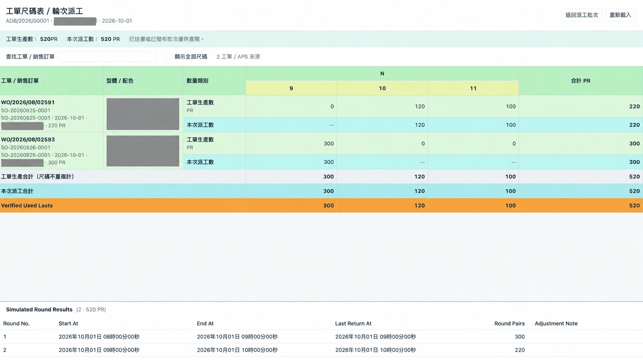
Task: Click the N size group header
Action: pos(382,74)
